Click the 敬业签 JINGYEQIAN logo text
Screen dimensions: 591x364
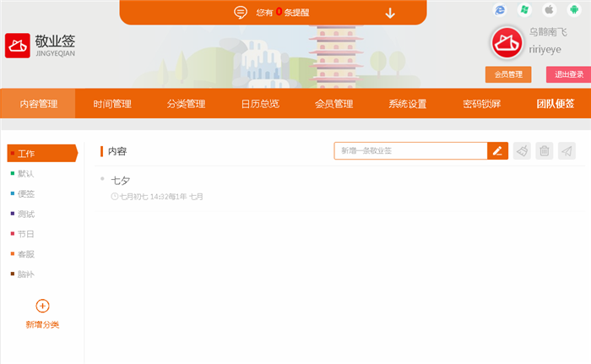point(55,46)
